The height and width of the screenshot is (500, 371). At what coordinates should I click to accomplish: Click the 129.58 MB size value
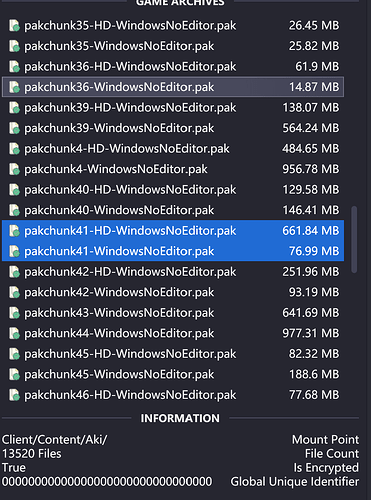311,190
